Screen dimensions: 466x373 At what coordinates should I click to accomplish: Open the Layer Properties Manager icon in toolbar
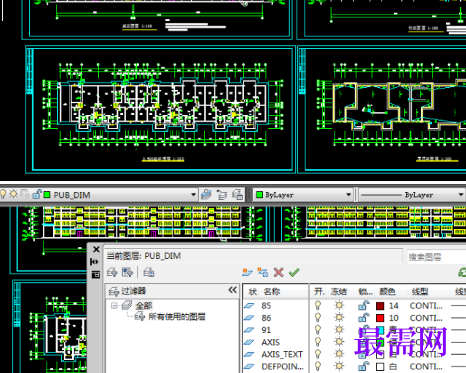point(206,195)
